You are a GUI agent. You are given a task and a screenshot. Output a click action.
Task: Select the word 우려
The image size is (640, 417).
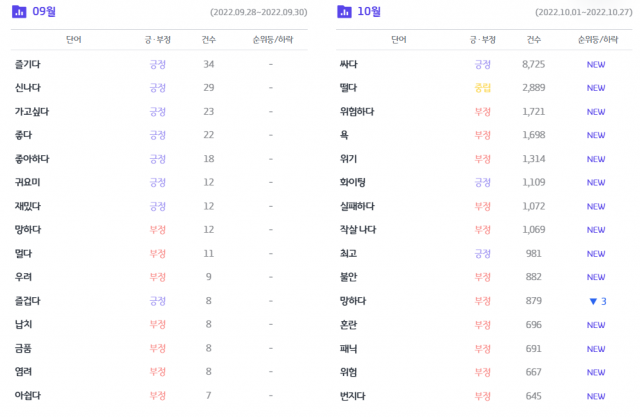(23, 277)
